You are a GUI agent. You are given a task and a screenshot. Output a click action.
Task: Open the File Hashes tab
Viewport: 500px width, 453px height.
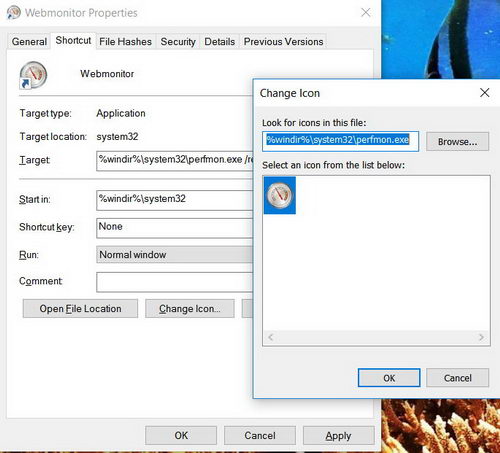tap(125, 42)
